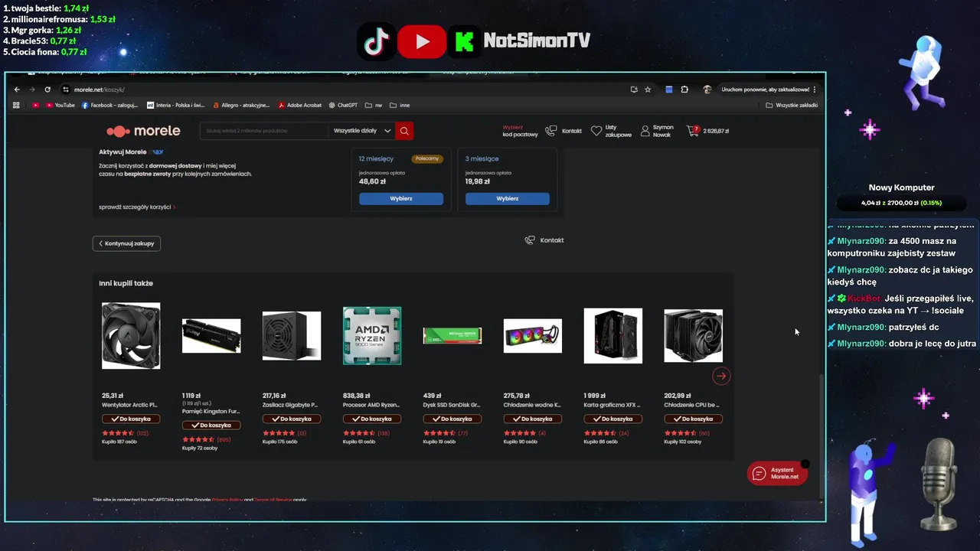Screen dimensions: 980x551
Task: Open the Kingston Fury memory product image
Action: (x=211, y=336)
